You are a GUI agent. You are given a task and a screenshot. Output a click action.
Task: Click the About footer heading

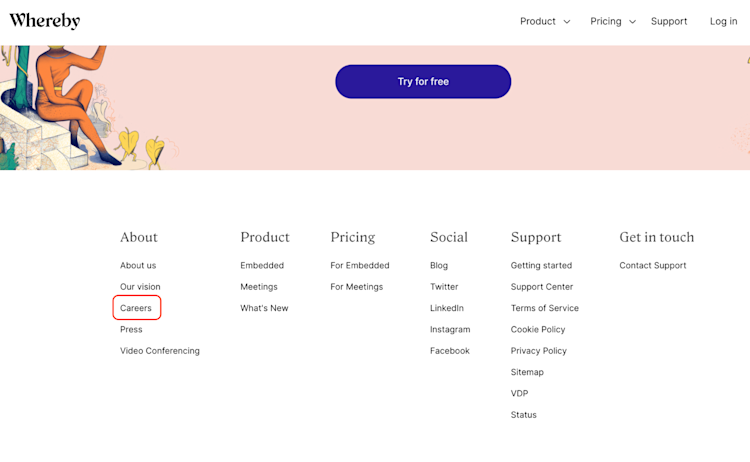point(138,237)
